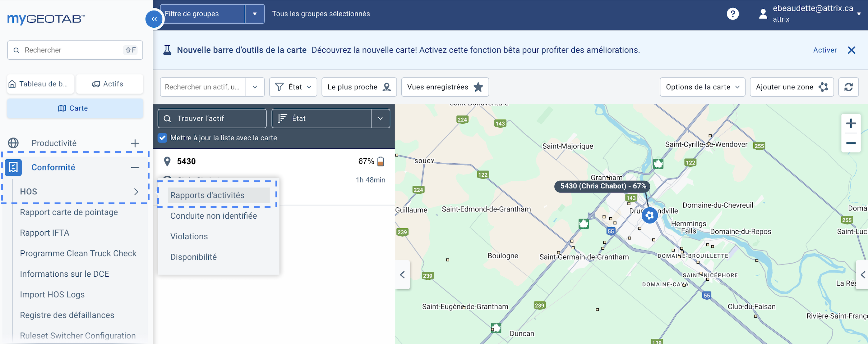The height and width of the screenshot is (344, 868).
Task: Open the Actifs button
Action: 109,84
